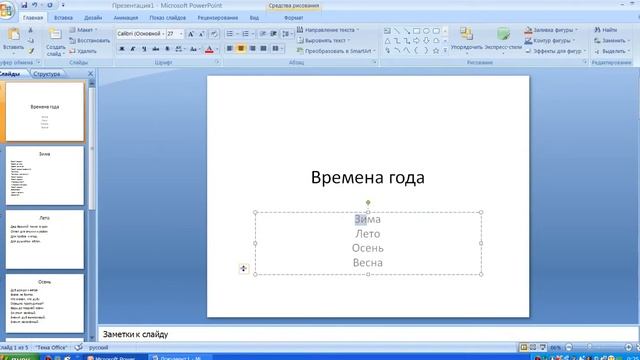Copy selection with the copy icon
Viewport: 640px width, 360px height.
coord(31,40)
